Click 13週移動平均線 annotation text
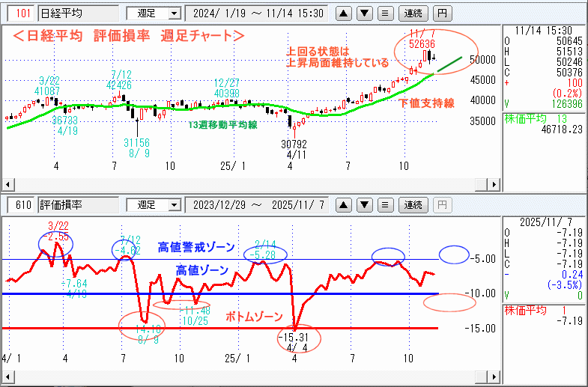The image size is (588, 387). [x=222, y=125]
